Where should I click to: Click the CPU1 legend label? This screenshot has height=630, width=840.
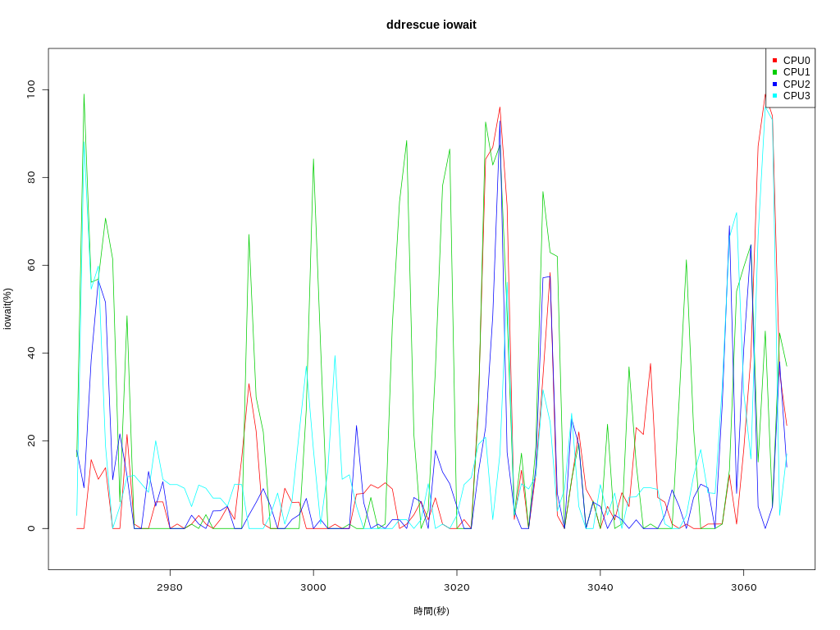pyautogui.click(x=796, y=72)
